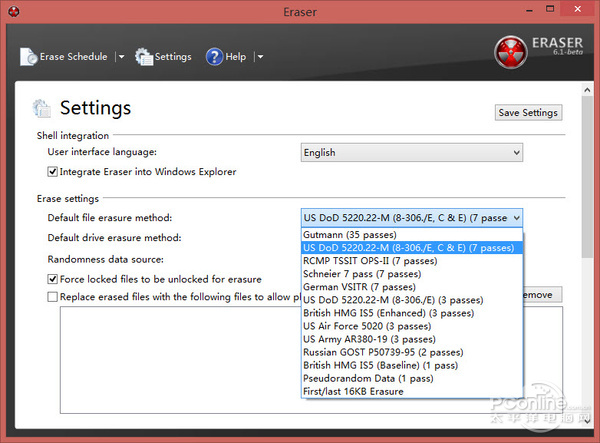
Task: Choose Schneier 7 pass method
Action: (412, 274)
